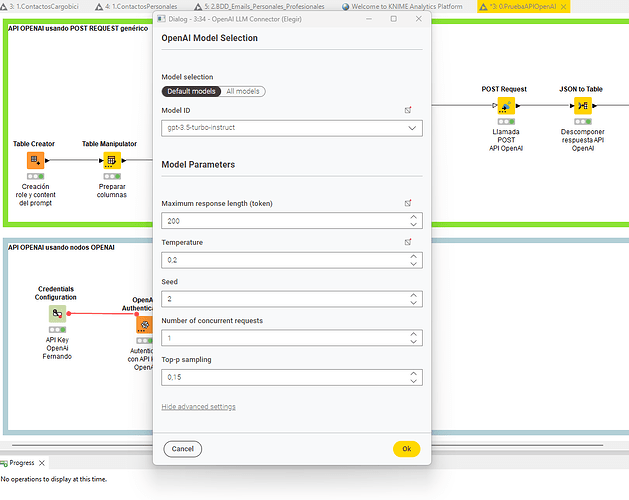This screenshot has width=629, height=500.
Task: Select the Progress view tab
Action: click(22, 463)
